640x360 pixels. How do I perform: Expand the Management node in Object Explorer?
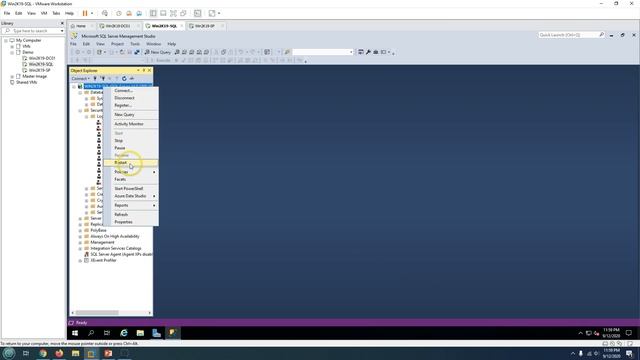coord(80,242)
